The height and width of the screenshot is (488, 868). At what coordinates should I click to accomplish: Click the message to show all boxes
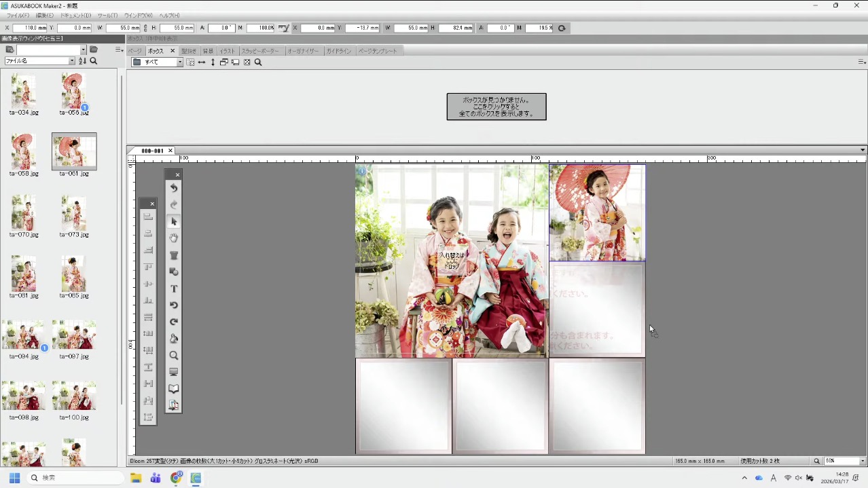pyautogui.click(x=496, y=107)
